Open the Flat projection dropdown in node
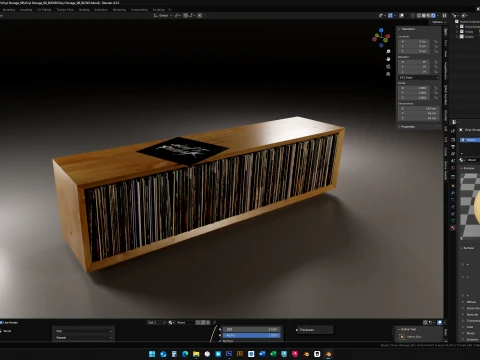The image size is (480, 360). tap(84, 331)
